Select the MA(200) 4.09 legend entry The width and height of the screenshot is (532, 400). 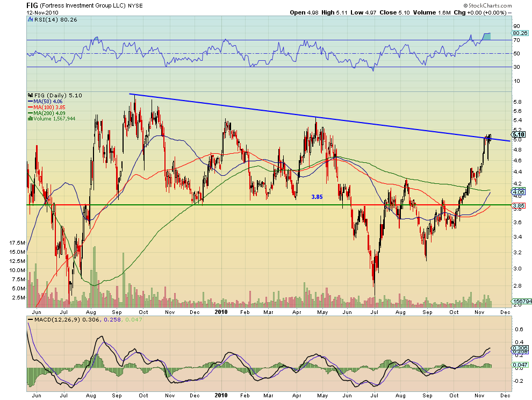pos(46,113)
